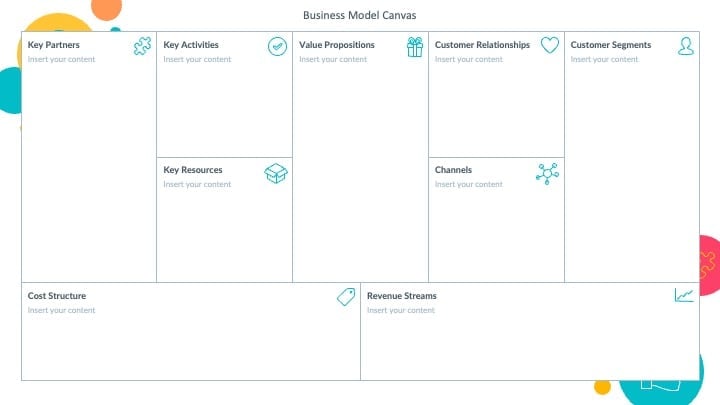Select the price tag icon in Cost Structure
The image size is (720, 405).
(x=346, y=297)
